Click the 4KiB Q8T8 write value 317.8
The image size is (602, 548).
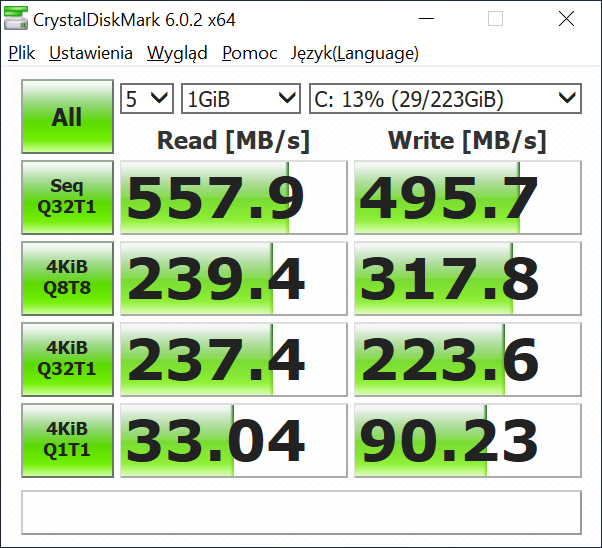pos(467,278)
